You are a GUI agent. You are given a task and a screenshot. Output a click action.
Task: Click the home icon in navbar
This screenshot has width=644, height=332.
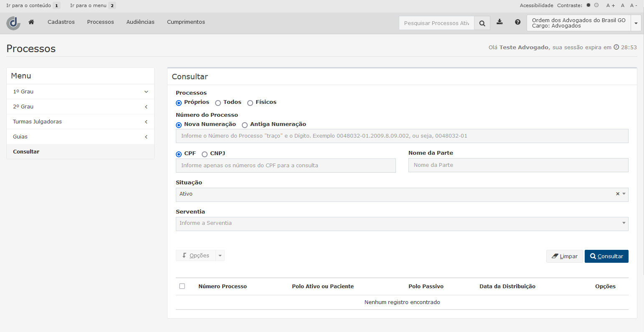click(31, 22)
